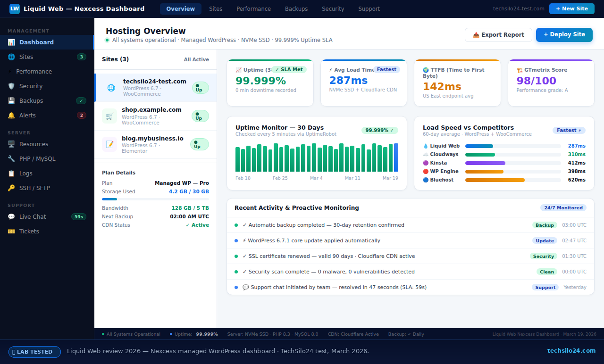604x364 pixels.
Task: Select the Mar 19 bar in the uptime chart
Action: (396, 158)
